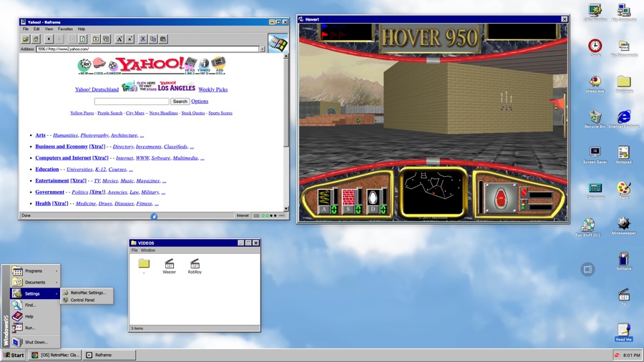
Task: Open Notepad from the desktop
Action: [x=623, y=155]
